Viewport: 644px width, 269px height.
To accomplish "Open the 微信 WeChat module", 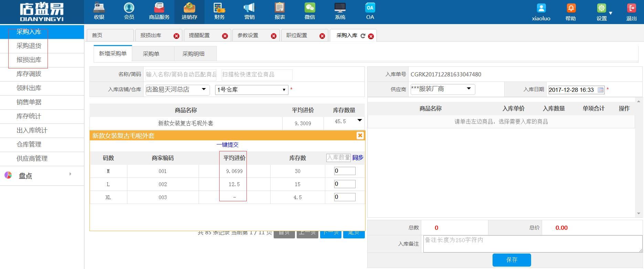I will tap(310, 11).
